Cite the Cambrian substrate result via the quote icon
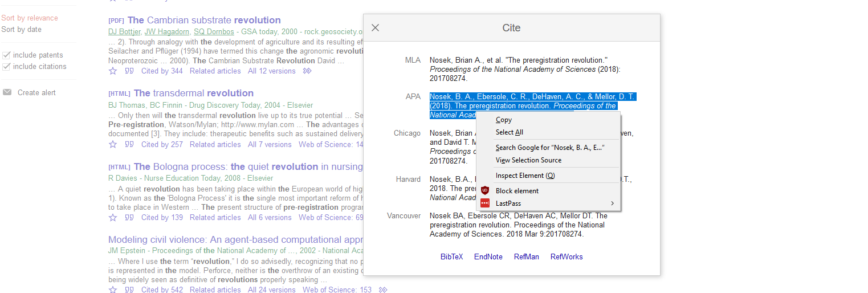 tap(129, 71)
